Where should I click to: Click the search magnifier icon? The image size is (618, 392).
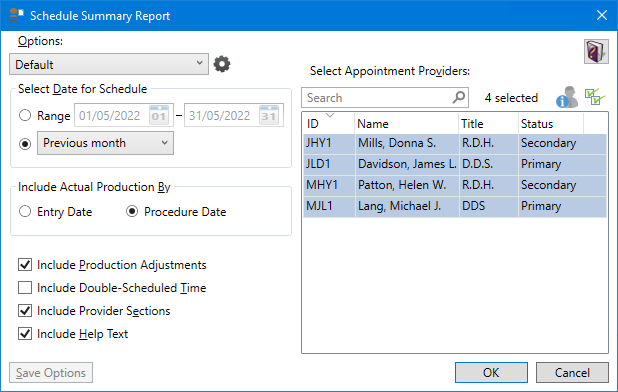459,97
